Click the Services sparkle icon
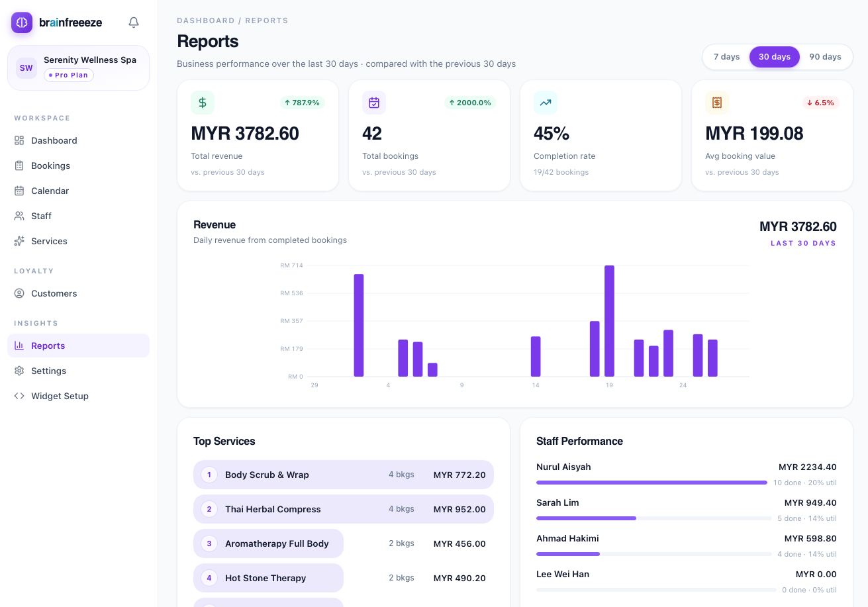Viewport: 868px width, 607px height. (19, 241)
